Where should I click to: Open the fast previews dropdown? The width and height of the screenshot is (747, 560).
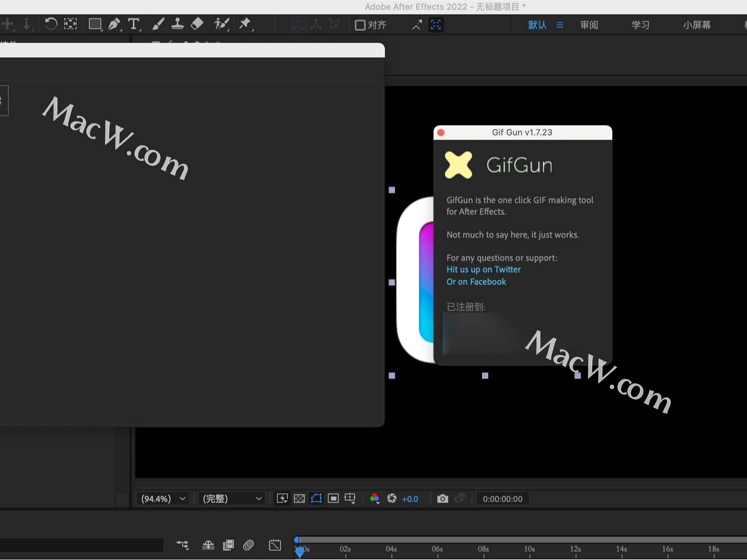click(282, 498)
